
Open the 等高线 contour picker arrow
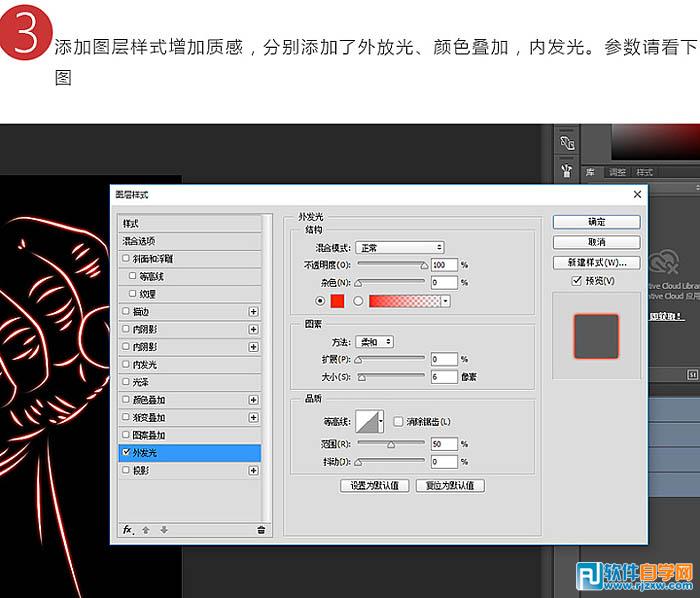point(381,421)
